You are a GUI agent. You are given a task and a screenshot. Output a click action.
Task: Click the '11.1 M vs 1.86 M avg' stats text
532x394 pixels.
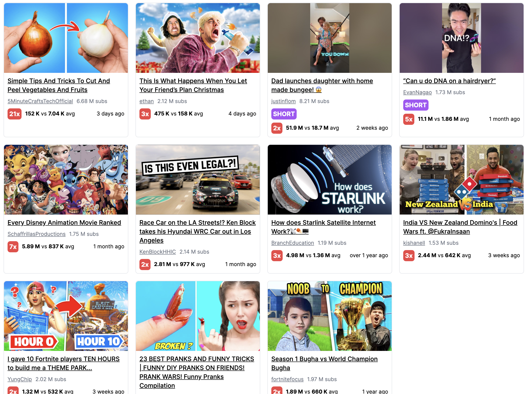443,119
